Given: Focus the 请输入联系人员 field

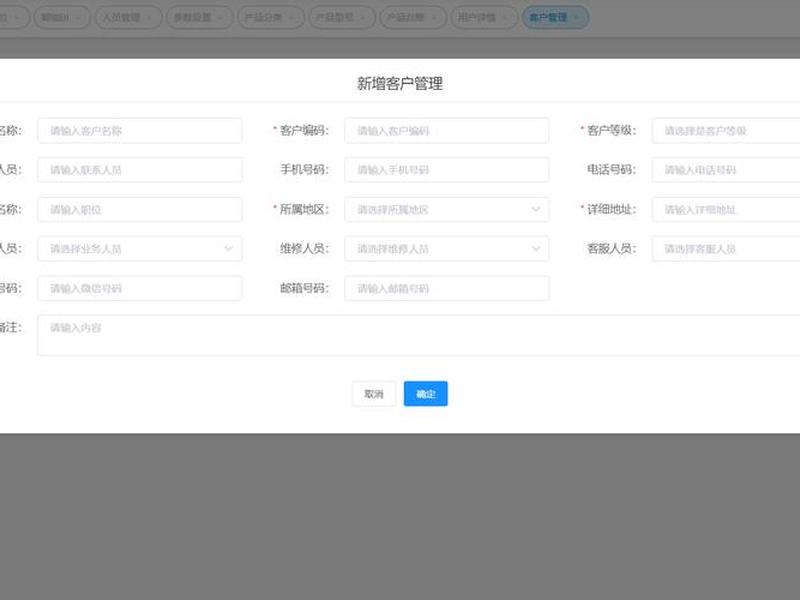Looking at the screenshot, I should 140,170.
